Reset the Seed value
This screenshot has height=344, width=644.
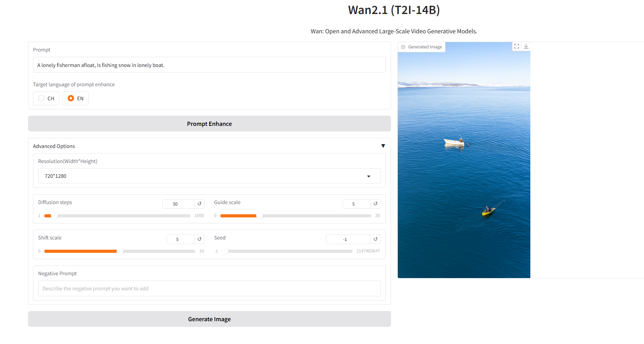click(375, 239)
